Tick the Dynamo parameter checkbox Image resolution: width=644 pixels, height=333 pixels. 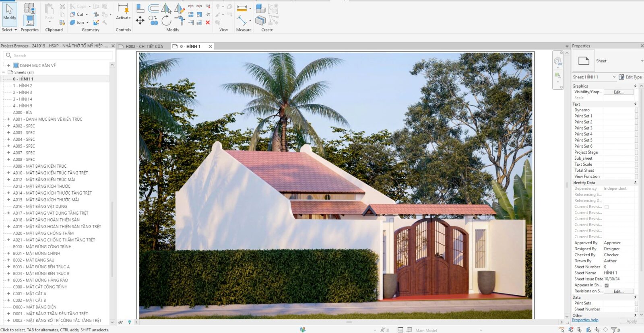[636, 110]
